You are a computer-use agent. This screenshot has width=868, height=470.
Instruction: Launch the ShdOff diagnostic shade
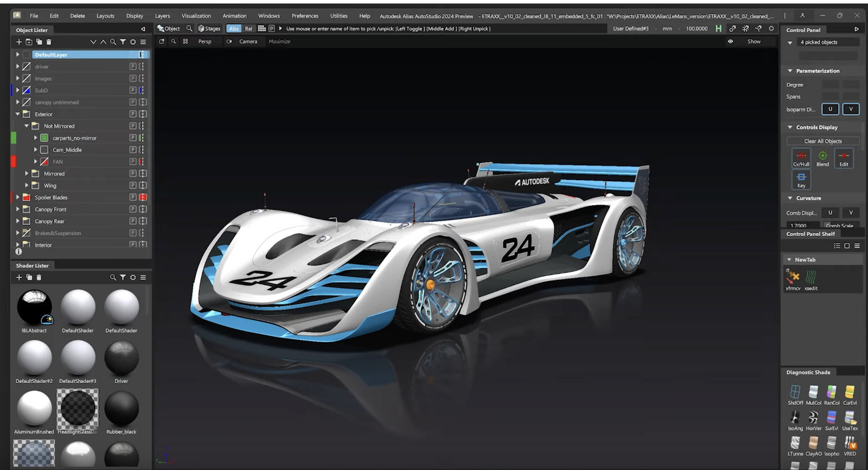pyautogui.click(x=795, y=392)
